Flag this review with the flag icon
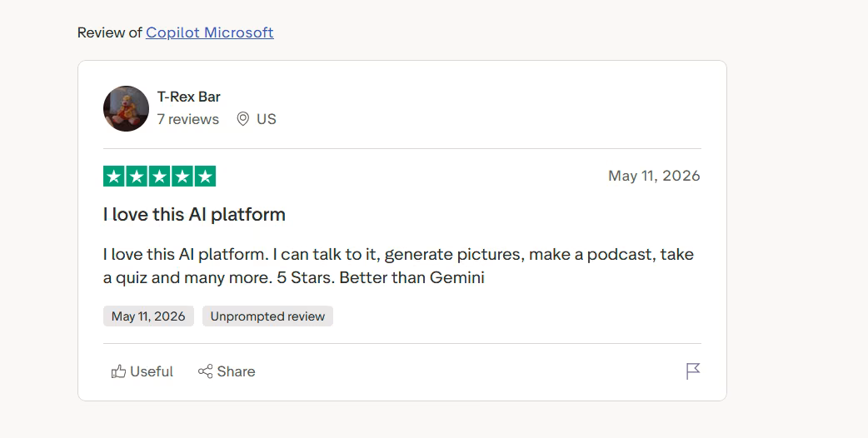868x438 pixels. [x=693, y=371]
